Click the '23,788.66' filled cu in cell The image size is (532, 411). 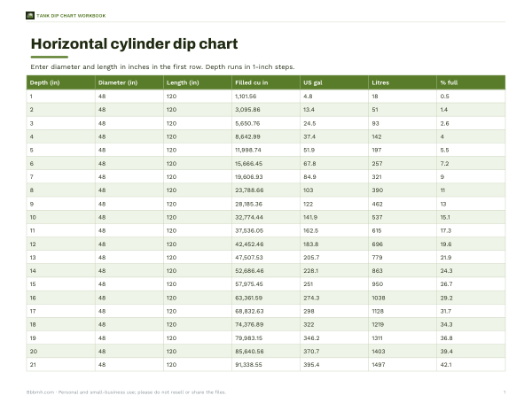[266, 190]
